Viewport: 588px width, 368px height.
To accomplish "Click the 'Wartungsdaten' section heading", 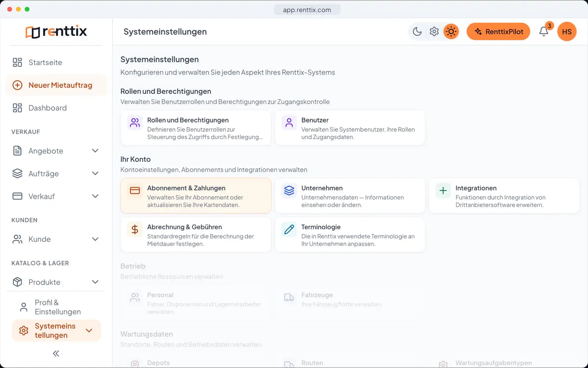I will pos(147,334).
